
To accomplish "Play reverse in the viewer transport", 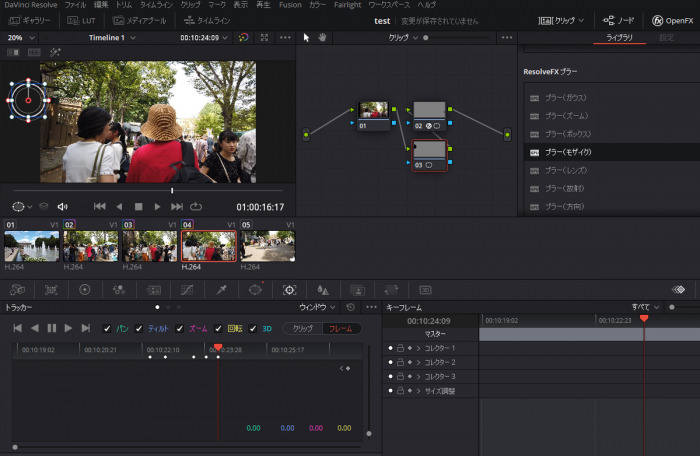I will point(119,206).
